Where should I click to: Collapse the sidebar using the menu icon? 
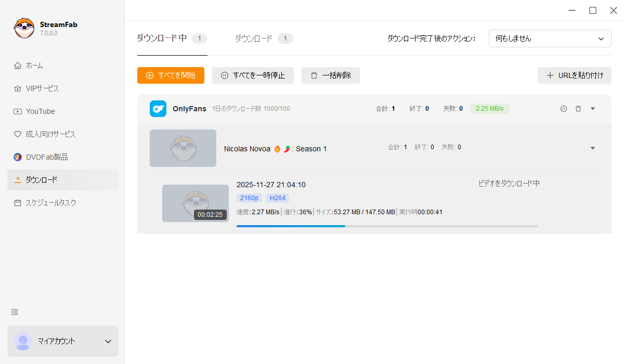point(15,312)
